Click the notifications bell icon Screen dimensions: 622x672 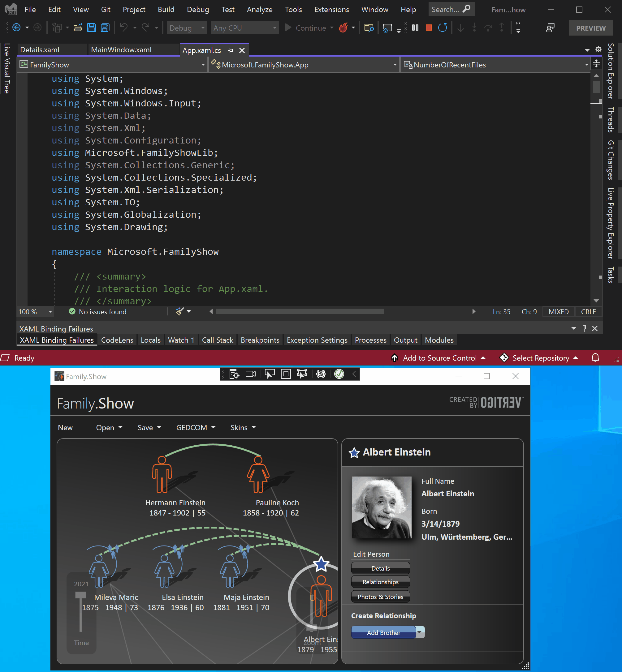pyautogui.click(x=596, y=358)
